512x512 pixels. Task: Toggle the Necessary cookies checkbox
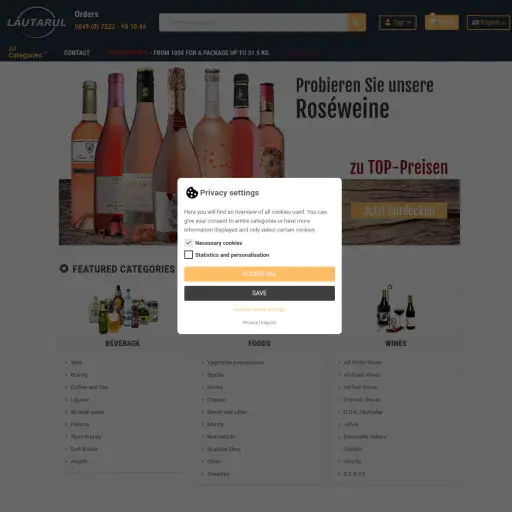point(188,243)
